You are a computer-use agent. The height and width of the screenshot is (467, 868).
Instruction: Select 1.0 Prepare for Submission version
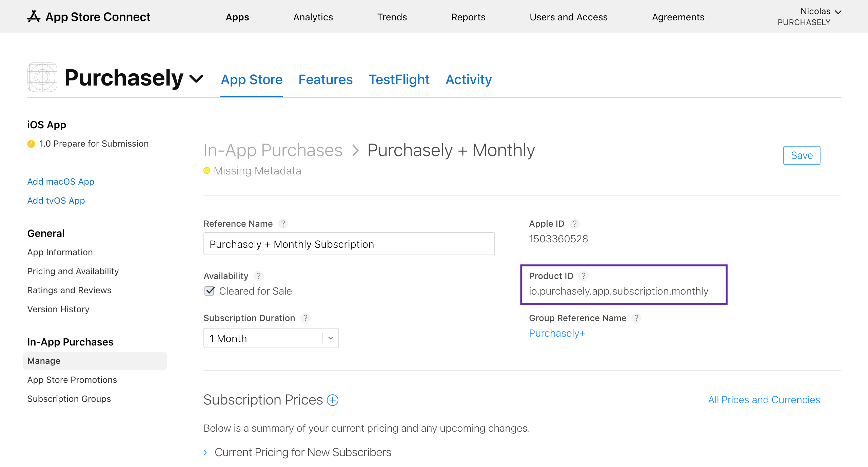(94, 144)
